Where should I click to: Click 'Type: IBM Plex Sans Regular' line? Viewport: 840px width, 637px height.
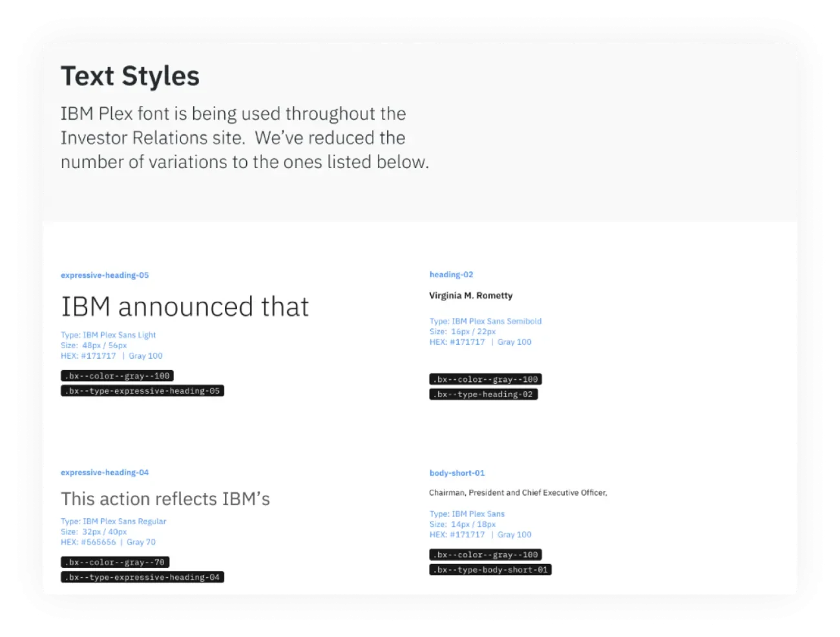click(113, 521)
